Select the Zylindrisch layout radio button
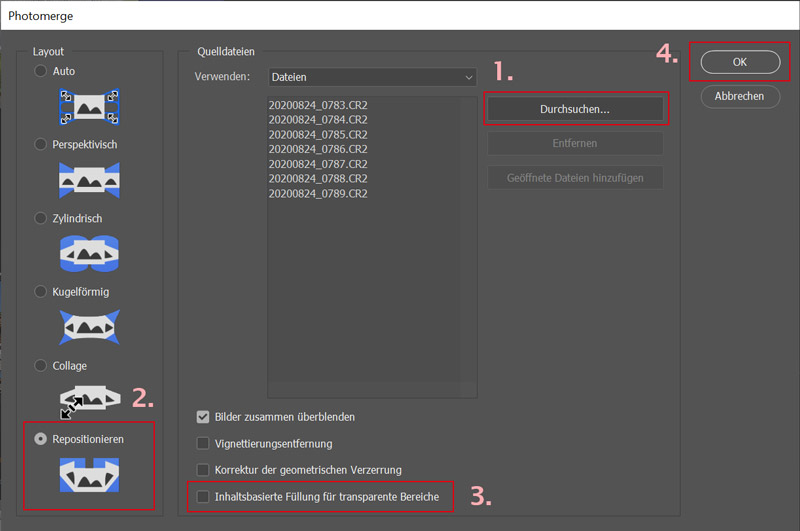Image resolution: width=800 pixels, height=531 pixels. [x=40, y=218]
